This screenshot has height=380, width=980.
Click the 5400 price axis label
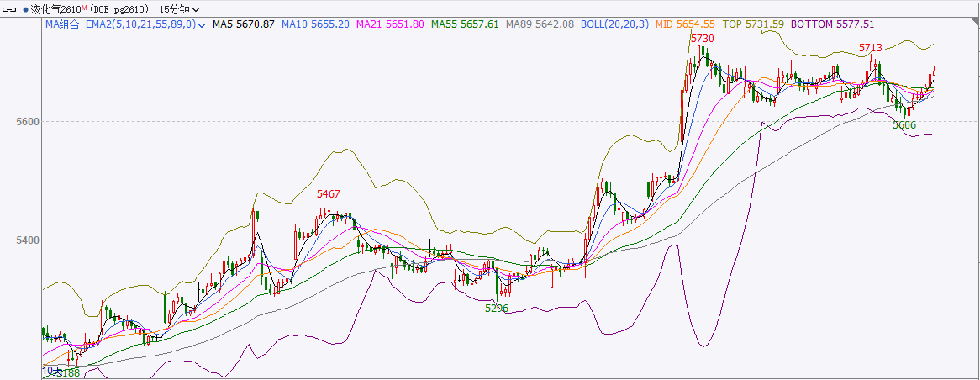pos(28,240)
